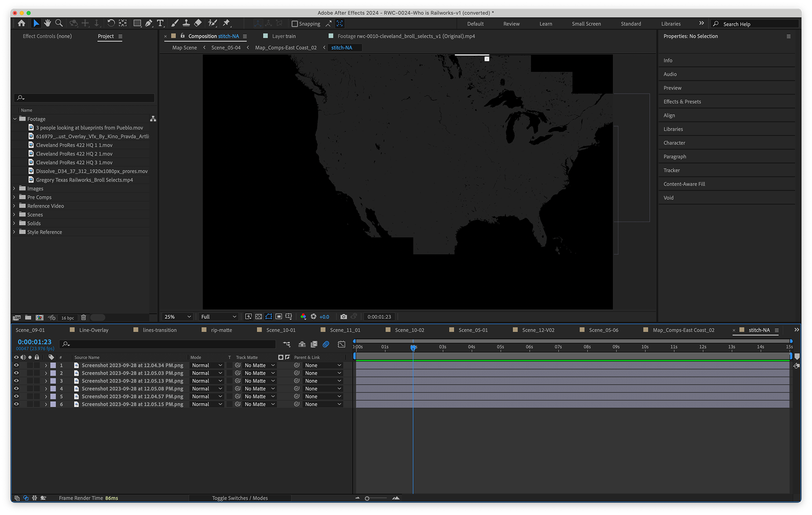Click the 16 bpc color depth button

pyautogui.click(x=67, y=318)
